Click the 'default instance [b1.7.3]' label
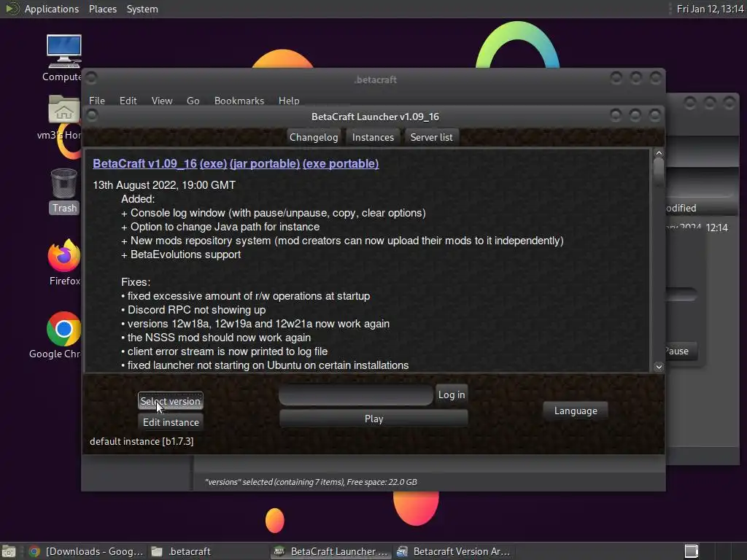This screenshot has width=747, height=560. click(142, 441)
